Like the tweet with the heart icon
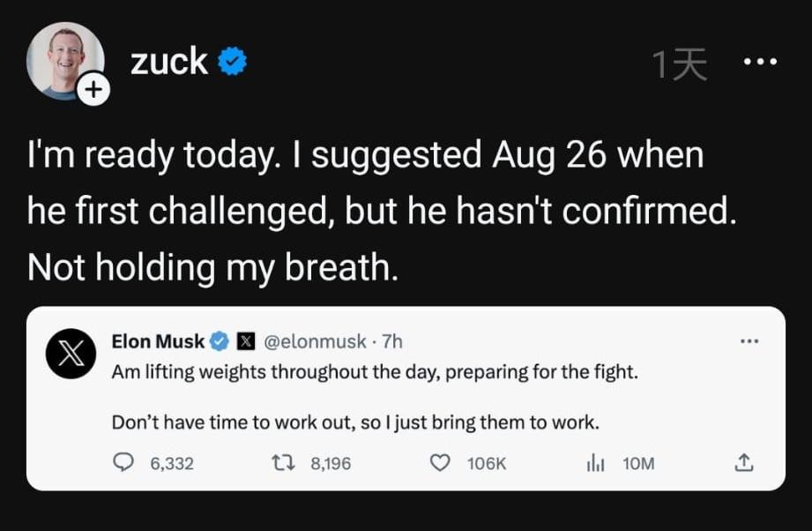 pos(439,462)
